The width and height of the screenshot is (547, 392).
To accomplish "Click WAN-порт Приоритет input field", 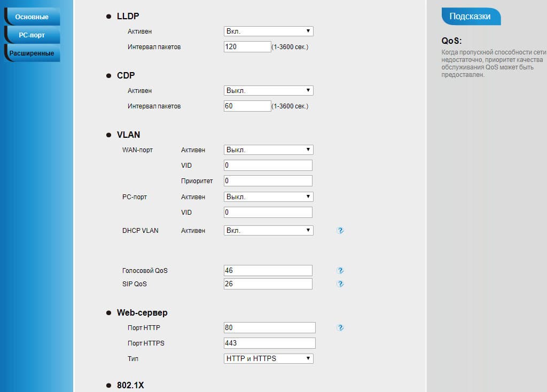I will click(268, 181).
